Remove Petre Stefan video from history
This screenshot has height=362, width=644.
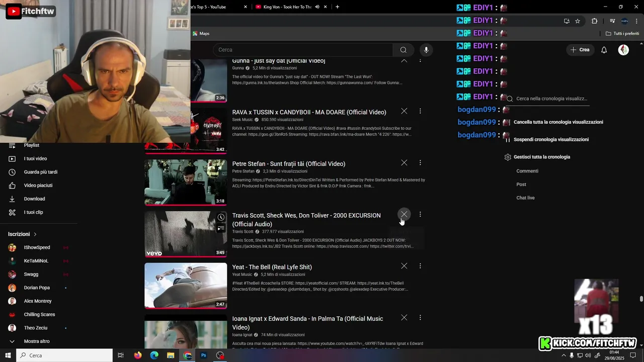[404, 162]
